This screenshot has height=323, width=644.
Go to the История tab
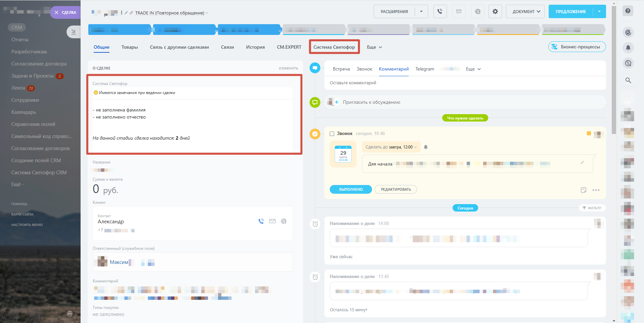(256, 47)
